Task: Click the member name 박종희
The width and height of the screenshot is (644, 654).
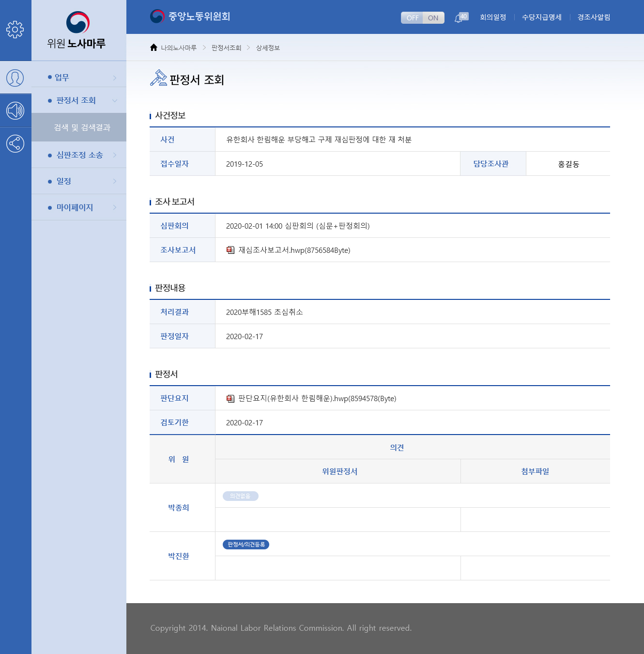Action: point(179,508)
